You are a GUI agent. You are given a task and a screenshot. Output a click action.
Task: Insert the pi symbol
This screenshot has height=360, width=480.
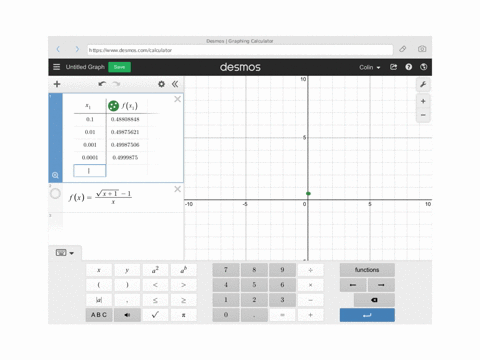pyautogui.click(x=183, y=315)
